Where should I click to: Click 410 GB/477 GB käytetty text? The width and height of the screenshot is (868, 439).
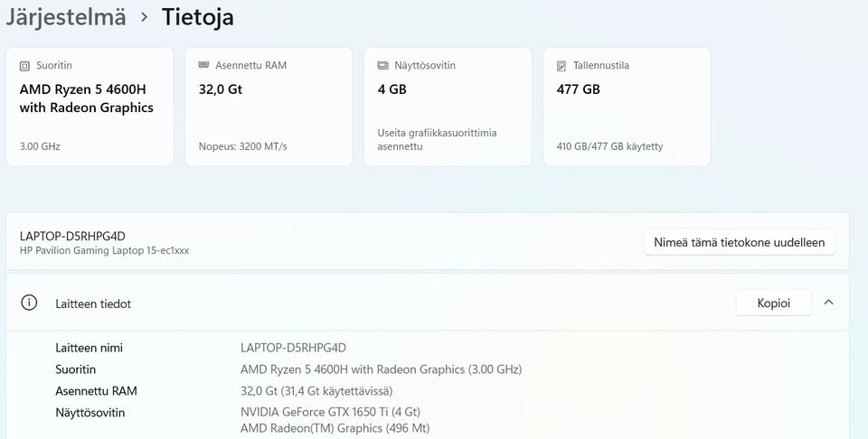click(x=609, y=146)
